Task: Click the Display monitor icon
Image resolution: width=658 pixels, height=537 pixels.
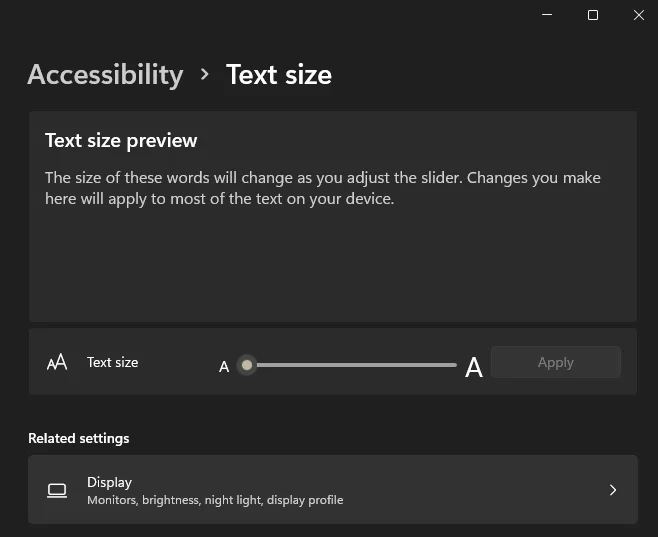Action: tap(57, 490)
